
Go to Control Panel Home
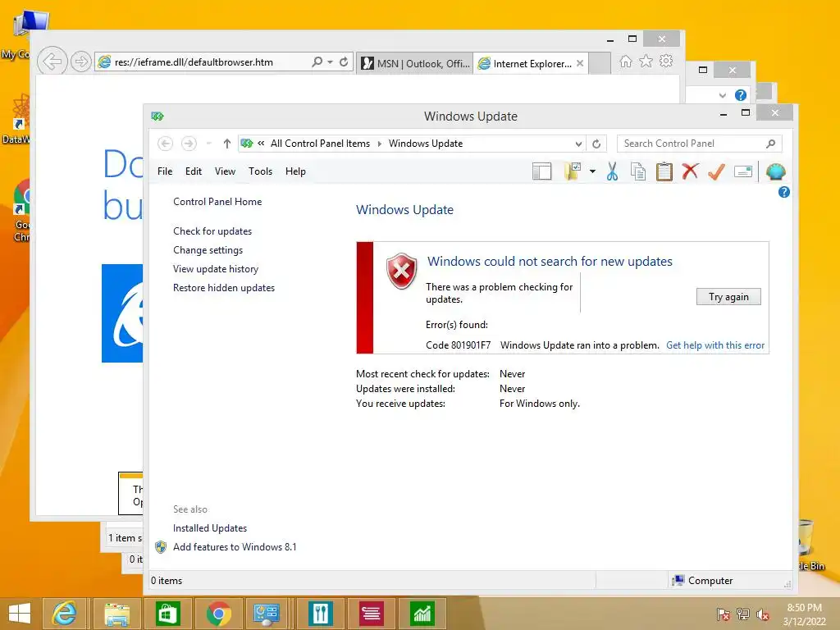[x=217, y=202]
